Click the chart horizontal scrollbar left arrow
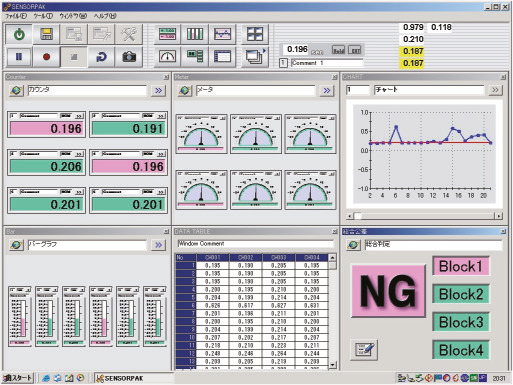 (350, 216)
